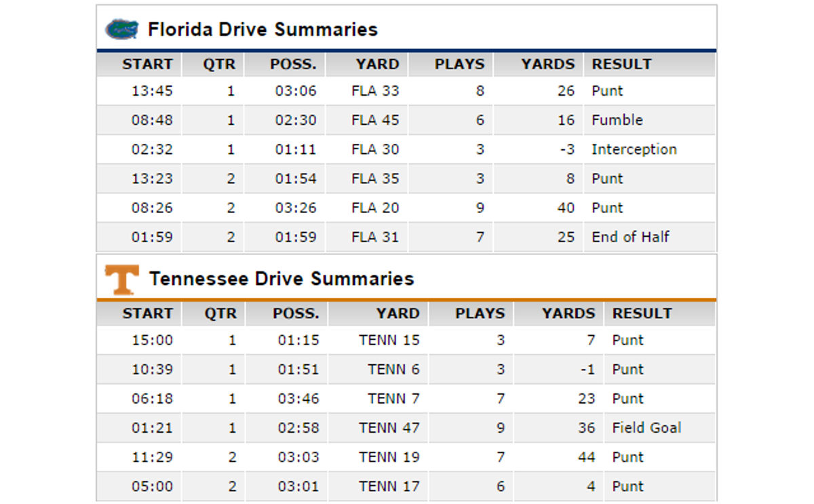Image resolution: width=814 pixels, height=504 pixels.
Task: Select the Florida Drive Summaries heading
Action: 263,29
